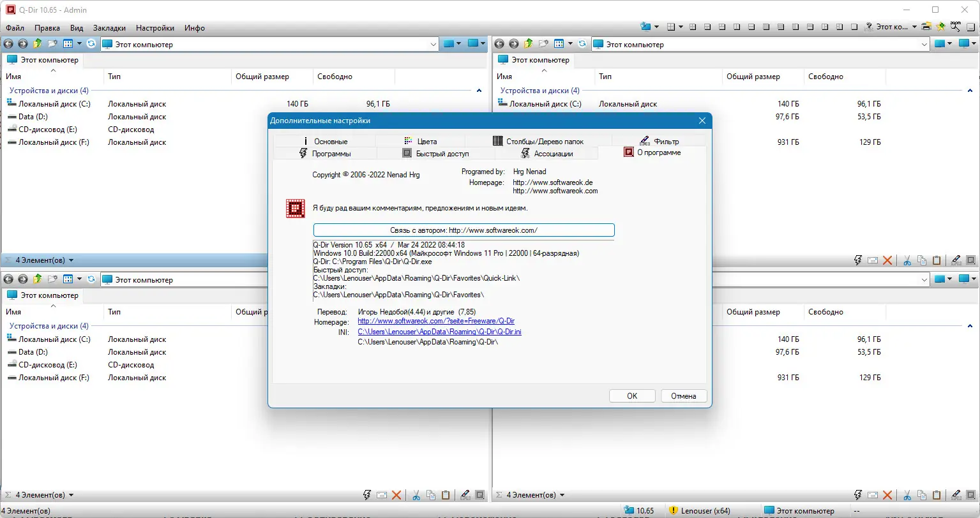Select 'Data (D:)' in top-left pane

33,117
